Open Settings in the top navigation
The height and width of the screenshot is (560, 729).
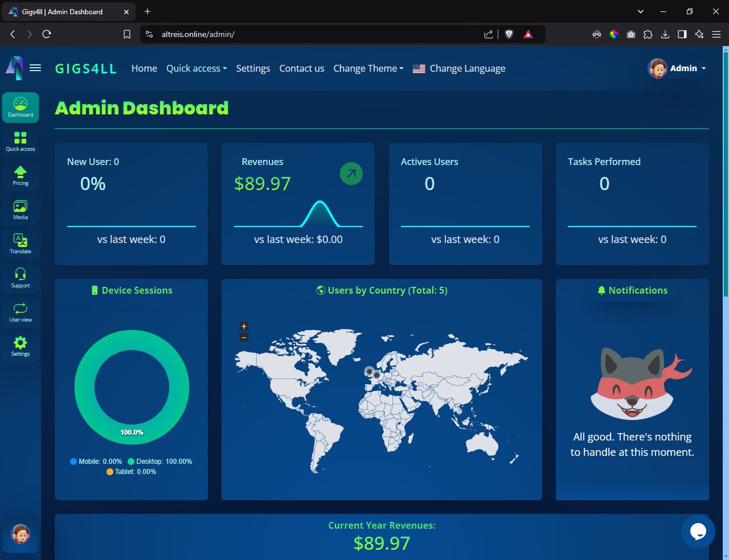(x=253, y=68)
